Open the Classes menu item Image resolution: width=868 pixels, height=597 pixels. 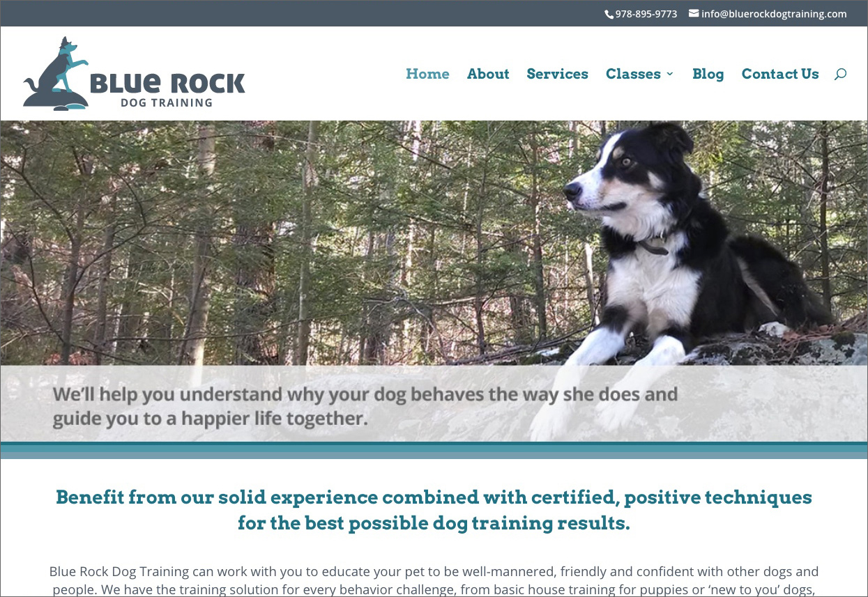coord(633,74)
